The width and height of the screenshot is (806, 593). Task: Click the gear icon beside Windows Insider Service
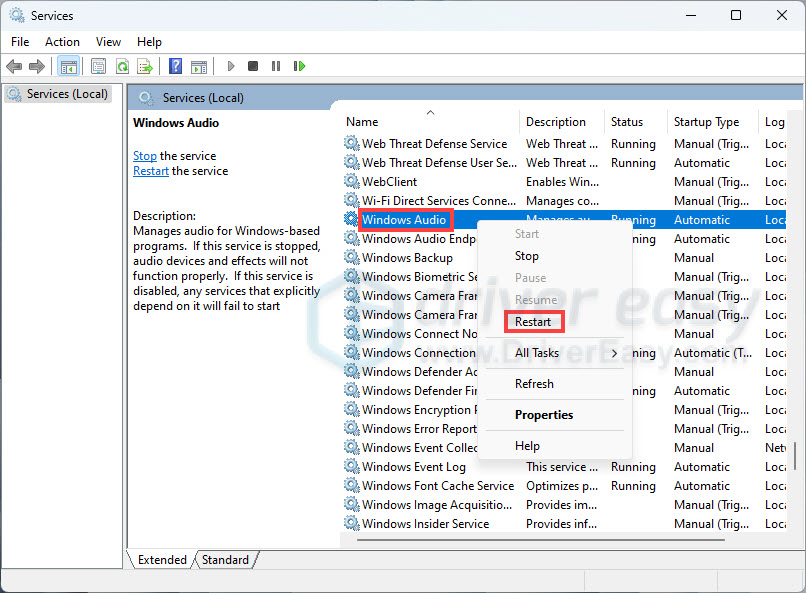click(352, 524)
